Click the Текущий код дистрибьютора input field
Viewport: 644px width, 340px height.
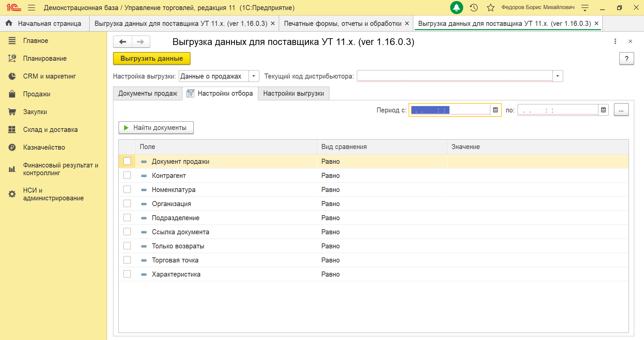tap(455, 76)
